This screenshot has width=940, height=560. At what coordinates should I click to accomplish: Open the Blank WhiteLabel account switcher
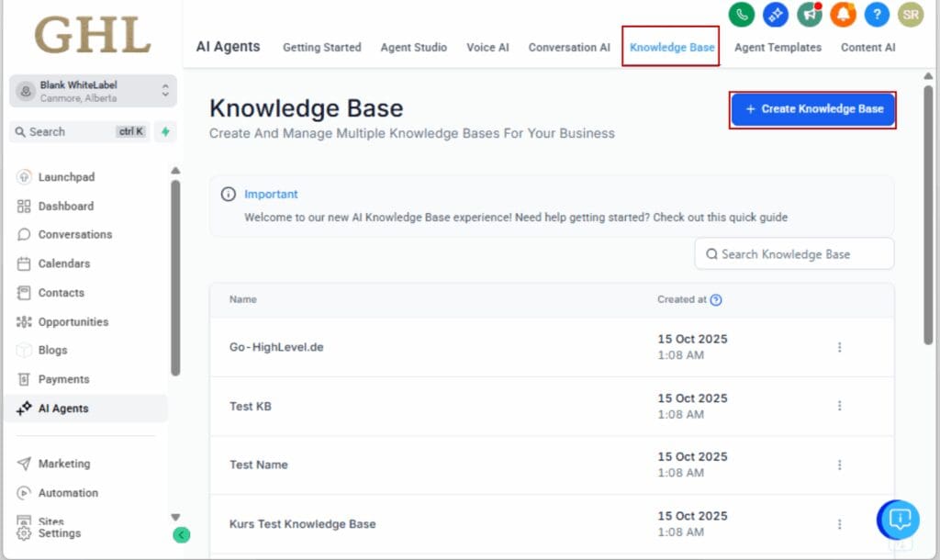click(89, 90)
